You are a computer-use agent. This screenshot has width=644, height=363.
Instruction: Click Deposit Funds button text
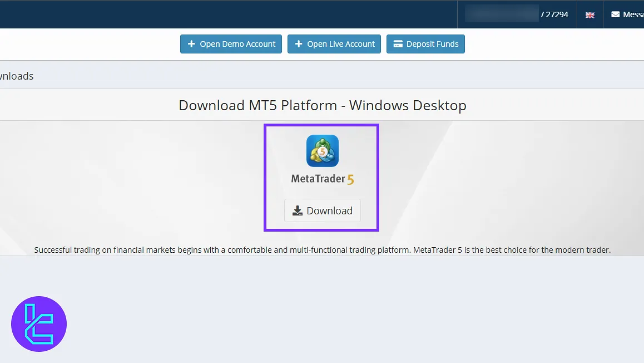(x=432, y=44)
